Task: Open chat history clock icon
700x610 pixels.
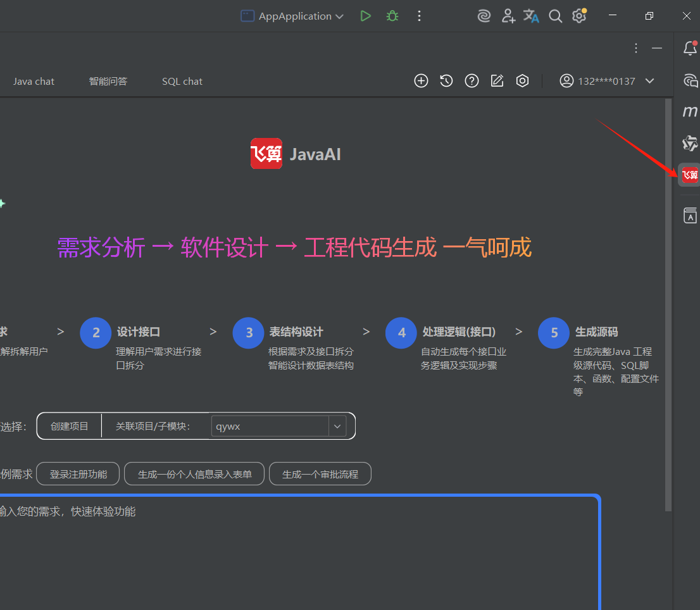Action: (x=446, y=81)
